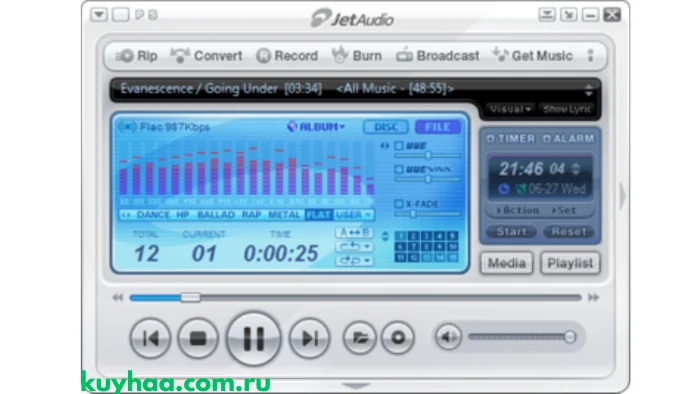700x394 pixels.
Task: Open the shuffle mode dropdown
Action: pyautogui.click(x=354, y=261)
